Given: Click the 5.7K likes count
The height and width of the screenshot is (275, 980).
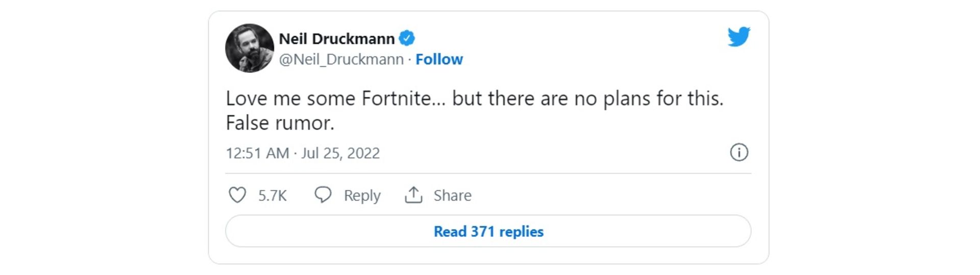Looking at the screenshot, I should (273, 195).
